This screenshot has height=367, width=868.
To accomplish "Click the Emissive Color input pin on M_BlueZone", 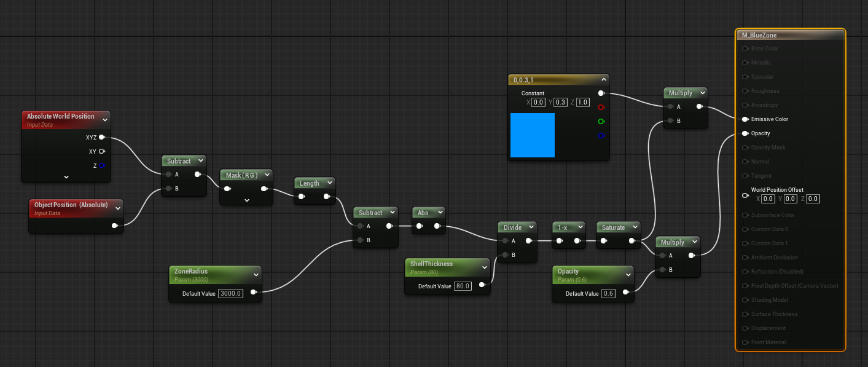I will coord(745,119).
